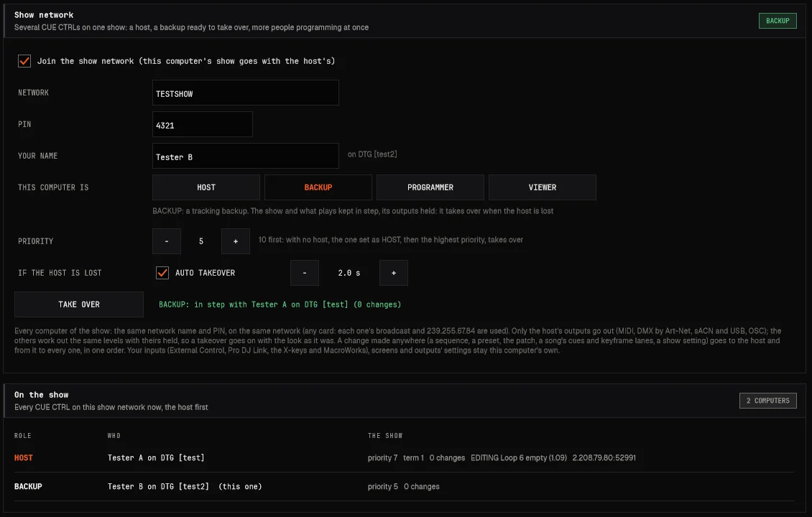Click the 'on DTG [test2]' label
Viewport: 812px width, 517px height.
coord(372,154)
